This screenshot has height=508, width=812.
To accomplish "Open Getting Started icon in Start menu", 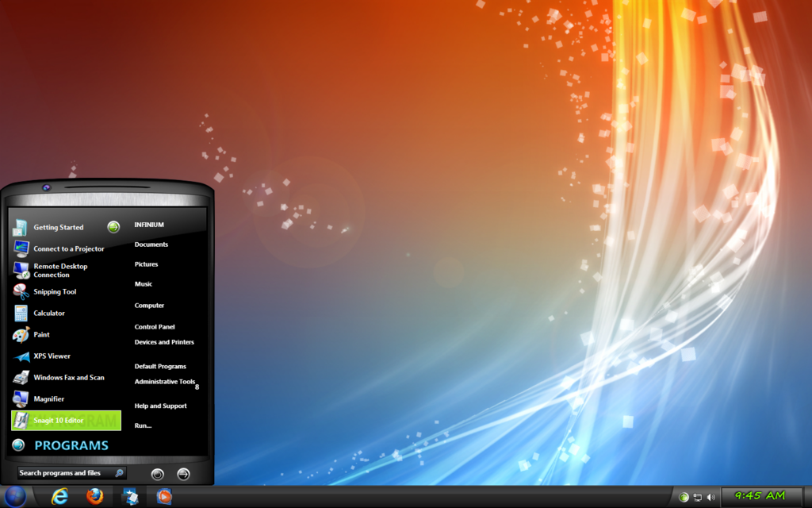I will pyautogui.click(x=21, y=227).
